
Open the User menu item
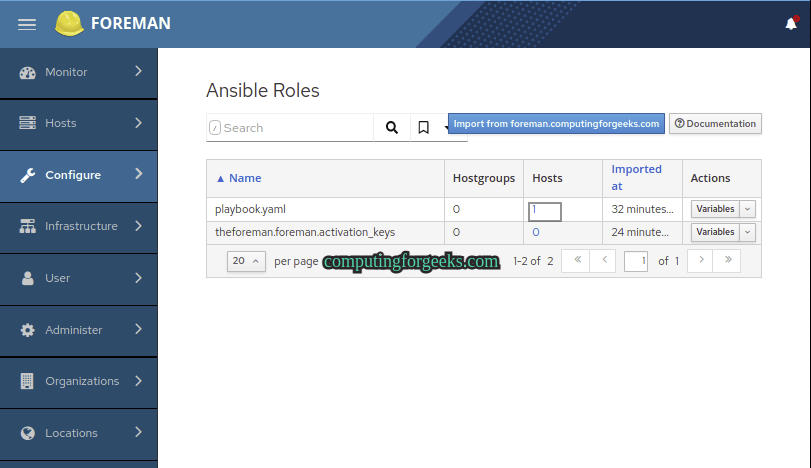point(79,279)
